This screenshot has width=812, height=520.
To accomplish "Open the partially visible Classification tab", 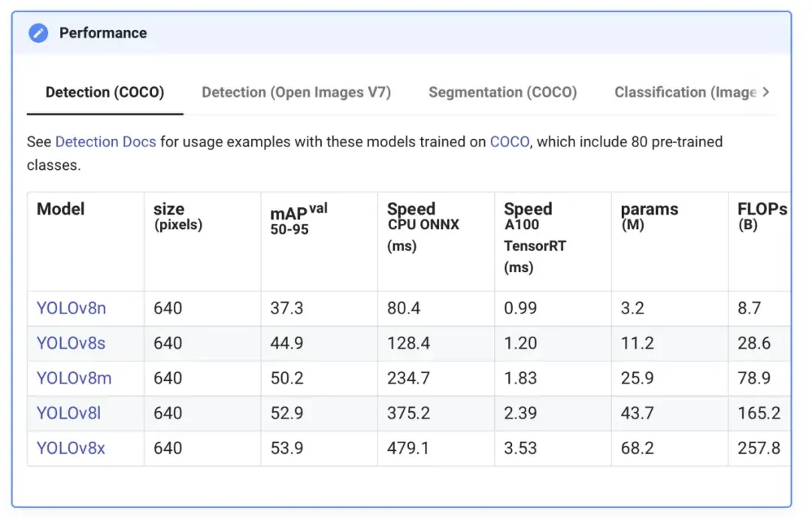I will pyautogui.click(x=685, y=92).
